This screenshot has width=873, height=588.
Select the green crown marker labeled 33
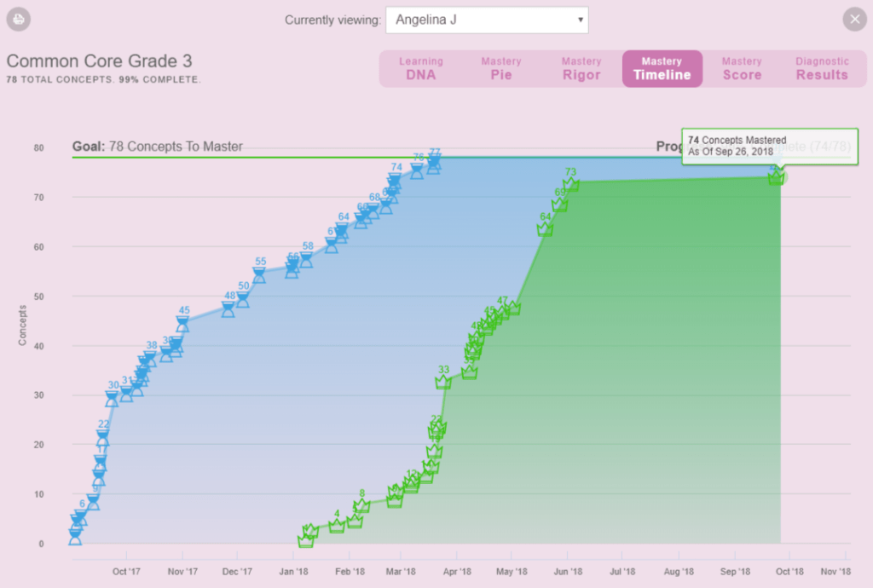point(443,382)
